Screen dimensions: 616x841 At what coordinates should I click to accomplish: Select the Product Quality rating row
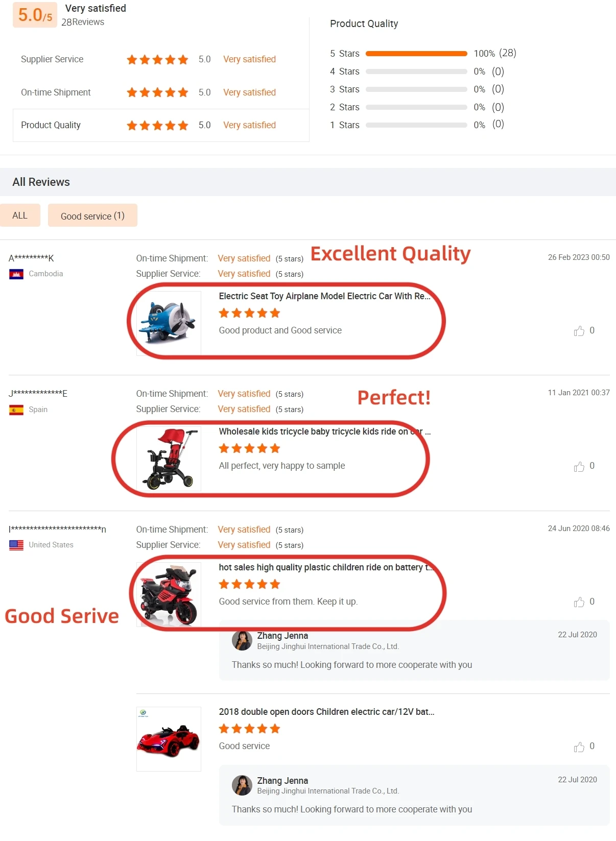(x=161, y=125)
